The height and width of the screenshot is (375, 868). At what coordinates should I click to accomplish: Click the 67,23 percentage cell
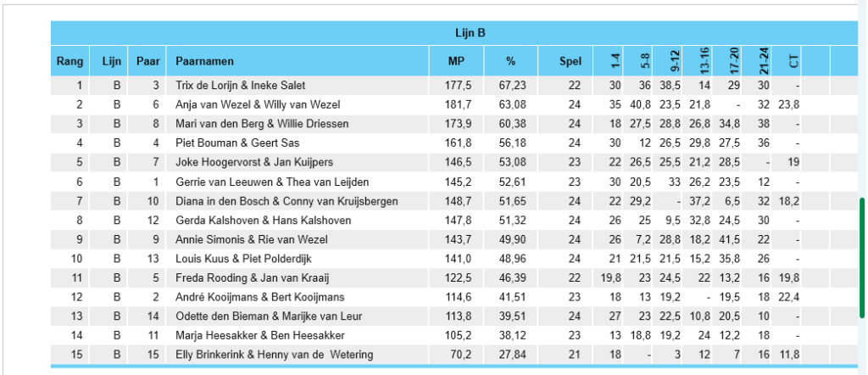tap(515, 86)
